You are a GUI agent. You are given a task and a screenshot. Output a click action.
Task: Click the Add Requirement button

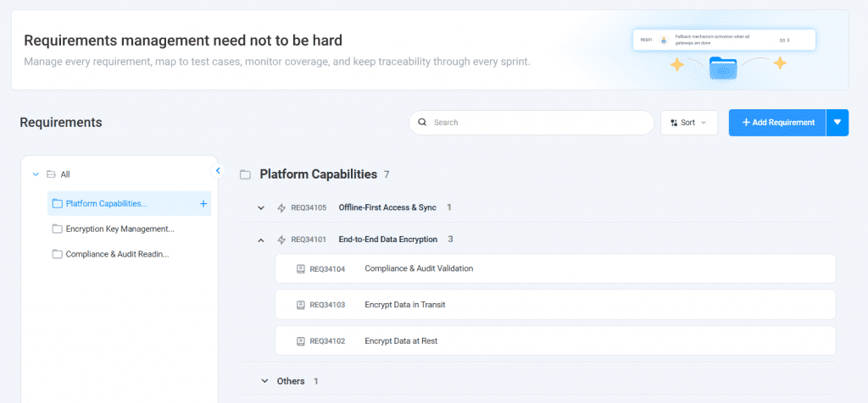[x=777, y=122]
